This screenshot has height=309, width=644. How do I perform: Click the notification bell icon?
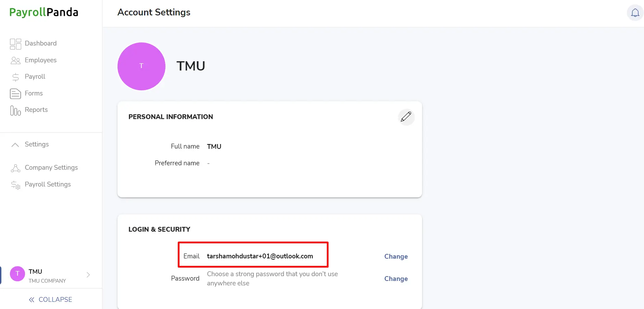[x=635, y=13]
